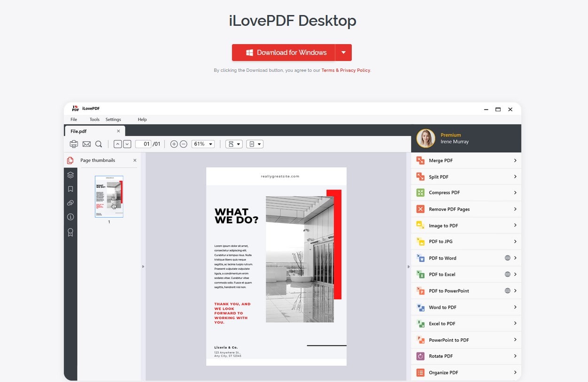
Task: Open the signatures ribbon sidebar icon
Action: [x=70, y=232]
